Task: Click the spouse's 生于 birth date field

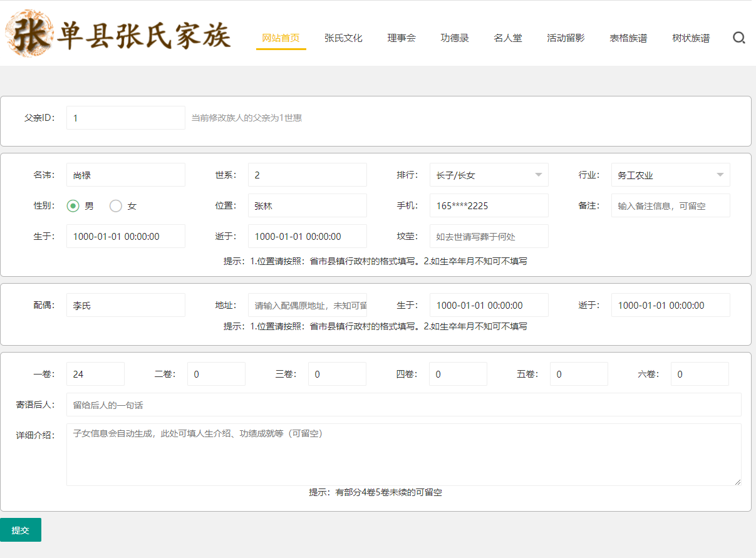Action: coord(489,305)
